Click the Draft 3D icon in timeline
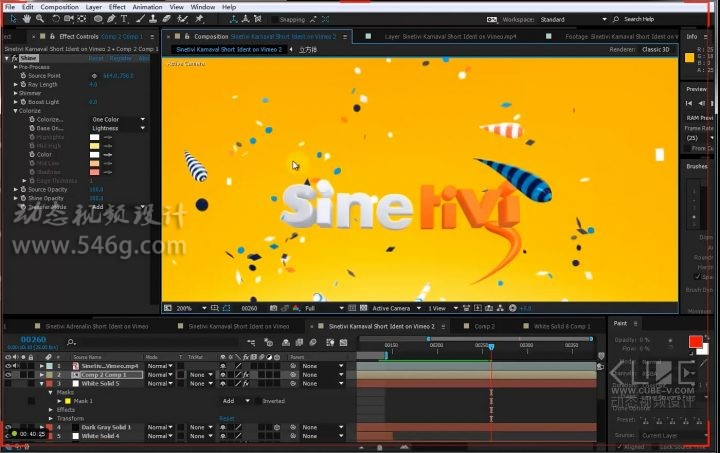 [x=269, y=342]
